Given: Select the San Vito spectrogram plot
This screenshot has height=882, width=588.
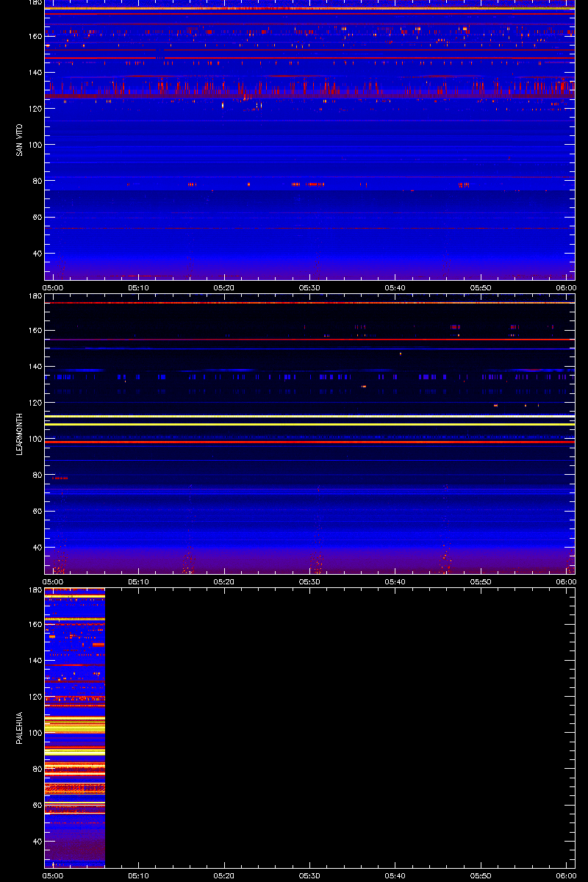Looking at the screenshot, I should pos(309,140).
